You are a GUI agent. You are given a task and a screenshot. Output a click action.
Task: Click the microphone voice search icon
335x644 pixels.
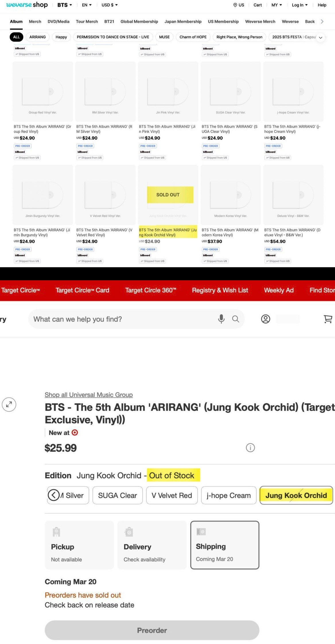pos(221,319)
